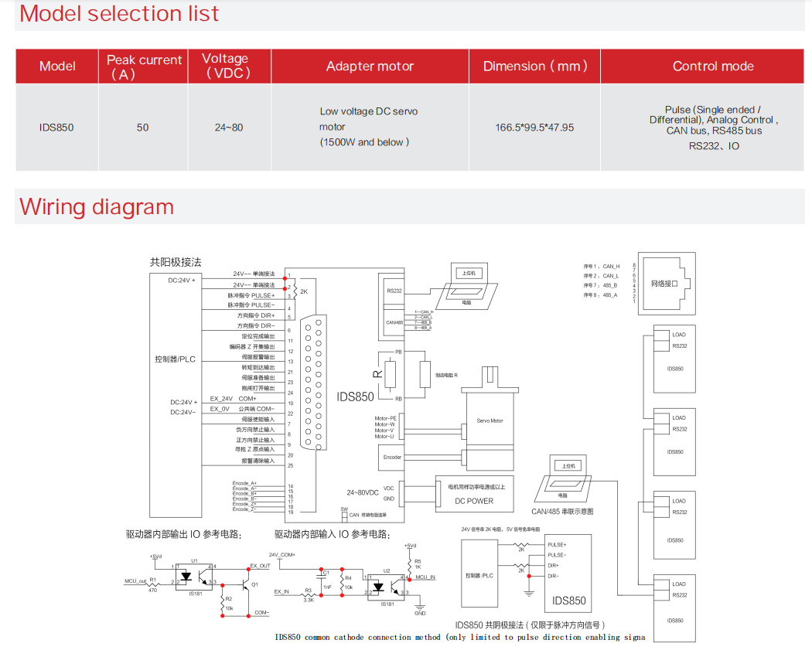Click the laptop icon beside the RS232 port
The width and height of the screenshot is (812, 657).
coord(467,284)
